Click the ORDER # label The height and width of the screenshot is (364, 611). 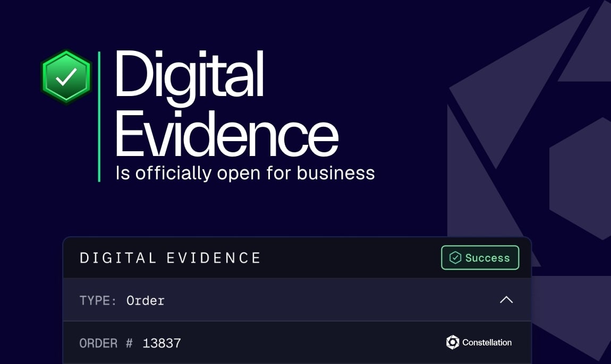(x=106, y=343)
